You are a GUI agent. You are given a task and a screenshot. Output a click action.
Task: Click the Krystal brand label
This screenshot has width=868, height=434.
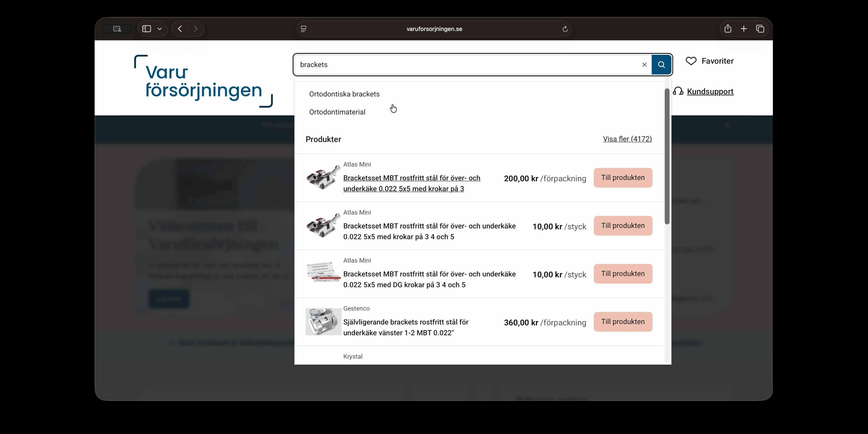[353, 356]
